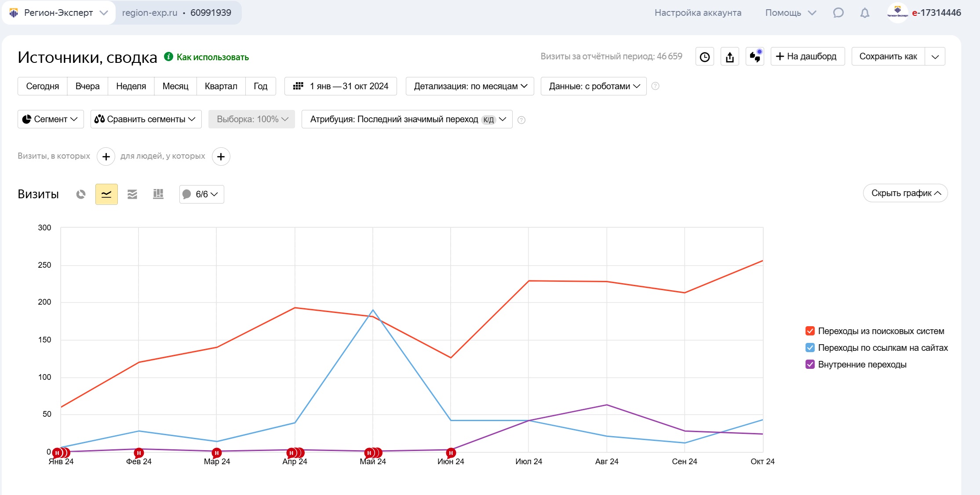Open the chat message bubble icon
Screen dimensions: 980x495
(x=838, y=13)
